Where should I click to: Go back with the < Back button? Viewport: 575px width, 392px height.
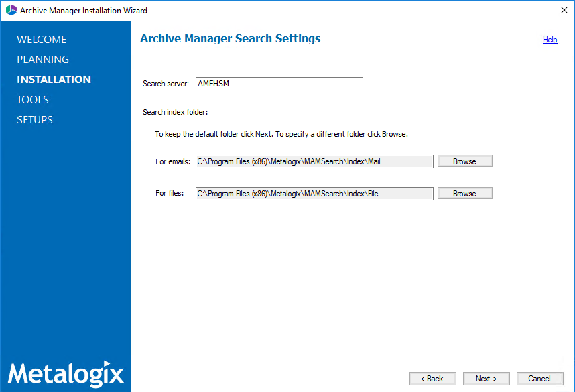[x=433, y=379]
